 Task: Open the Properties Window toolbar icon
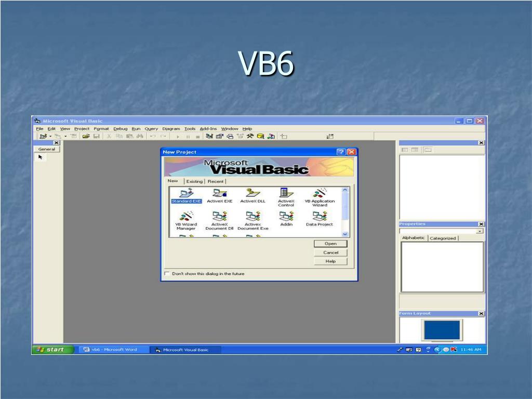(220, 137)
